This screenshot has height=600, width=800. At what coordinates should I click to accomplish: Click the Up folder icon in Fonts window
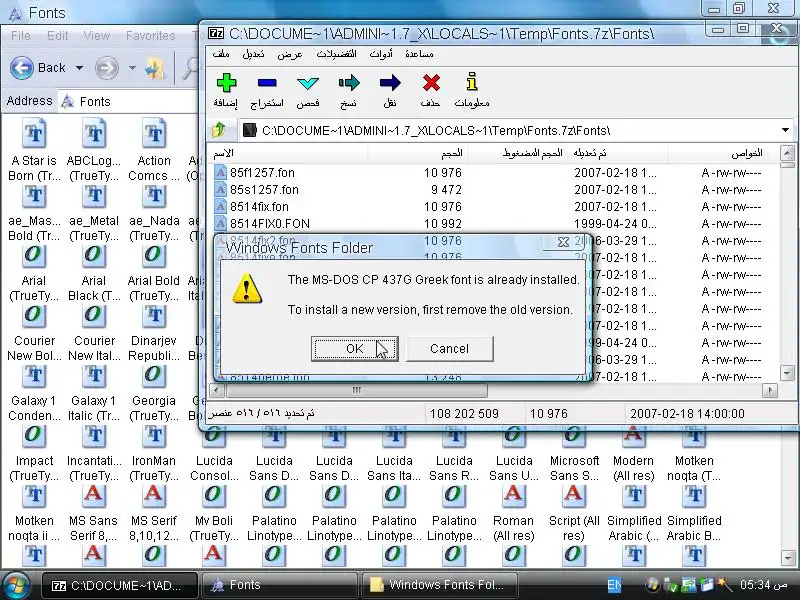[155, 68]
